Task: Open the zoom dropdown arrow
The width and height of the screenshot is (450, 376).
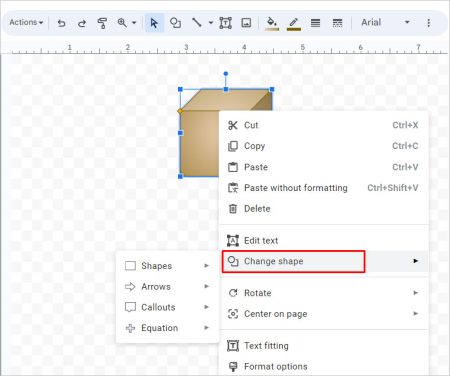Action: click(x=134, y=23)
